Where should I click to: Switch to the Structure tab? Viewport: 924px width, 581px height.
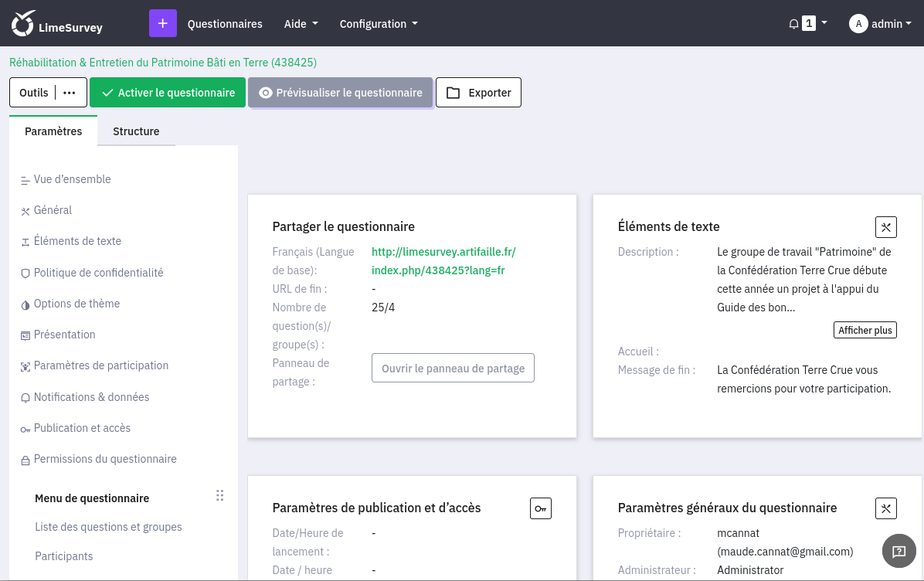point(136,131)
